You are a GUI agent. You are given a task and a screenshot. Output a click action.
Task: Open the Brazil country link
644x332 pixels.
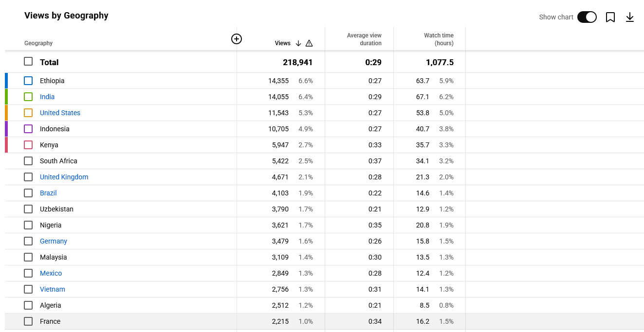48,193
